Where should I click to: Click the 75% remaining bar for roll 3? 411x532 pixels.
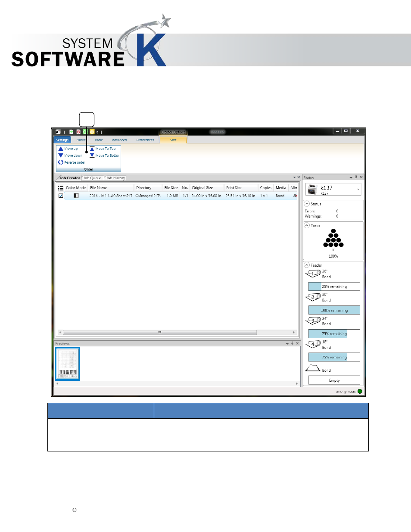coord(334,333)
